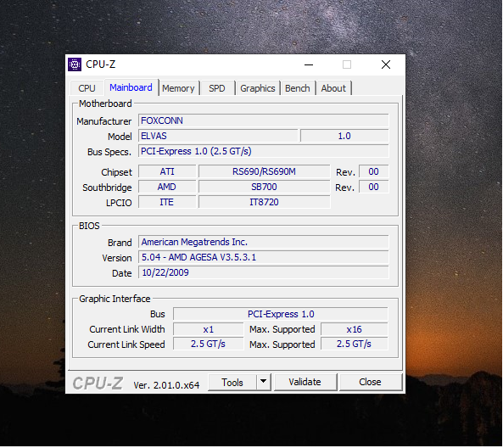The height and width of the screenshot is (448, 503).
Task: Click the Southbridge Rev. 00 field
Action: 374,187
